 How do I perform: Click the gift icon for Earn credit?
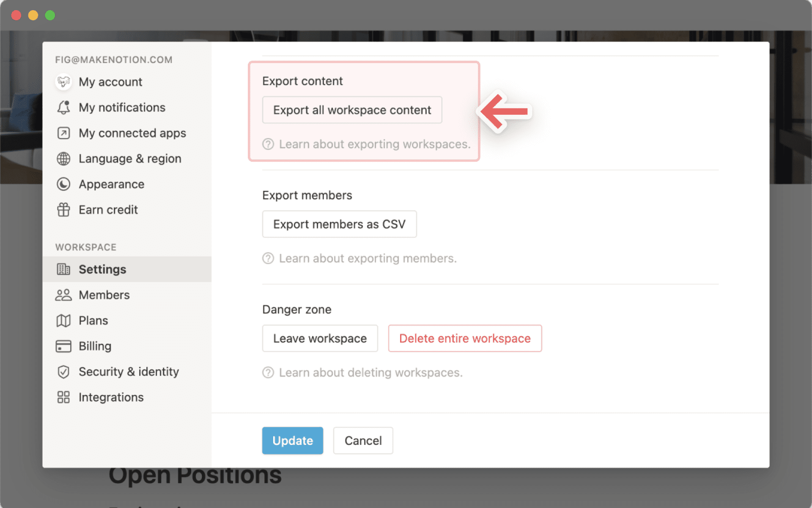click(63, 210)
